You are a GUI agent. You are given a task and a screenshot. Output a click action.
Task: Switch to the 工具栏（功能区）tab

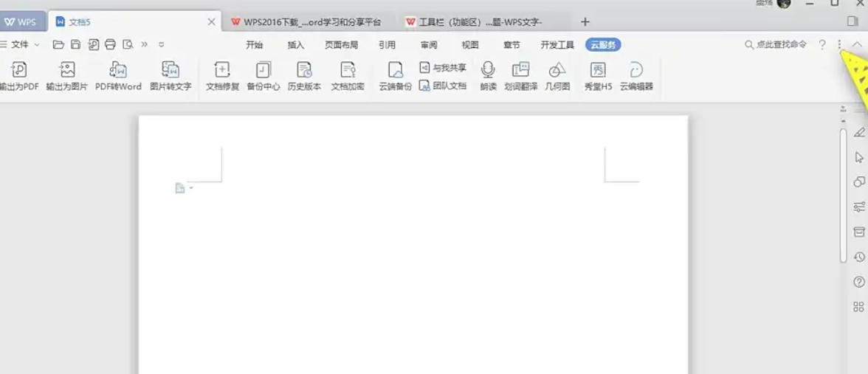pyautogui.click(x=482, y=22)
